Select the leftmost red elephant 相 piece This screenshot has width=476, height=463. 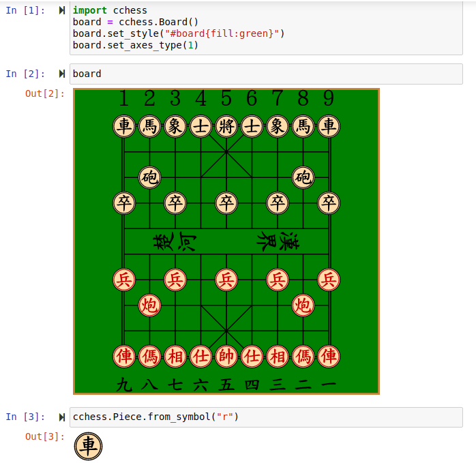coord(175,356)
